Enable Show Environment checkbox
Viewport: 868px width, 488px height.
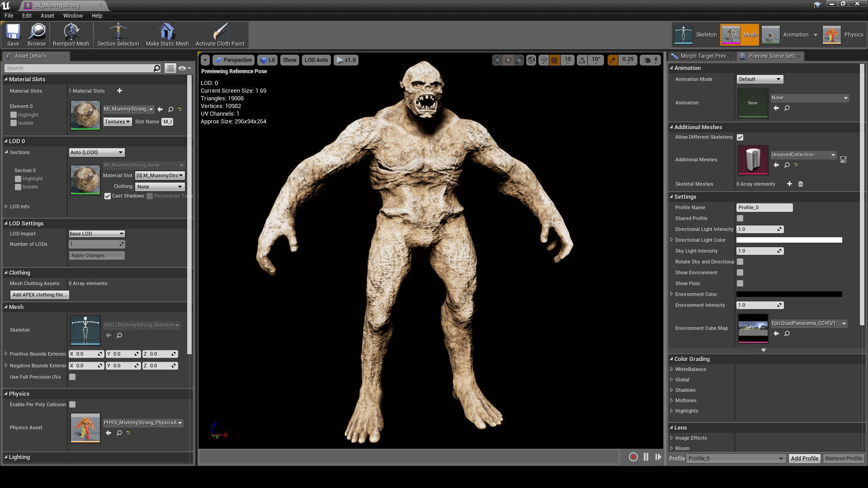[740, 272]
